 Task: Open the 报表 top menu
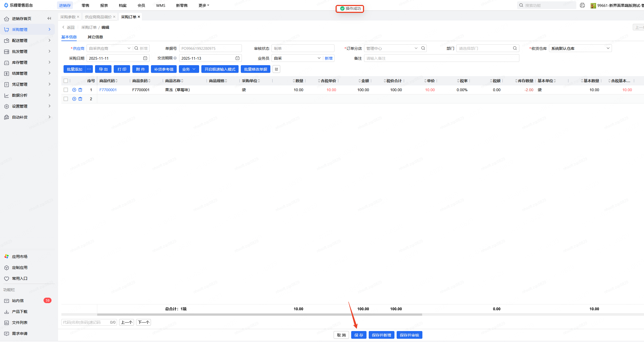pyautogui.click(x=104, y=5)
